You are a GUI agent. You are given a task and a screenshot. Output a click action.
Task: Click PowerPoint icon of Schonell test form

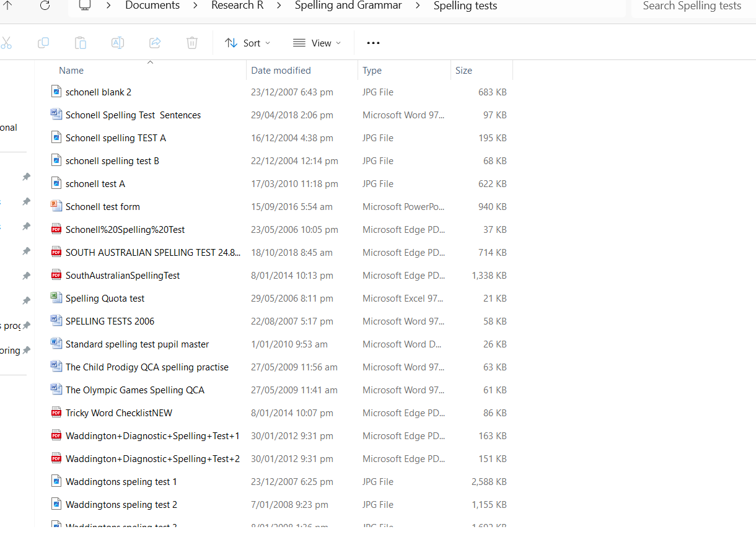56,206
